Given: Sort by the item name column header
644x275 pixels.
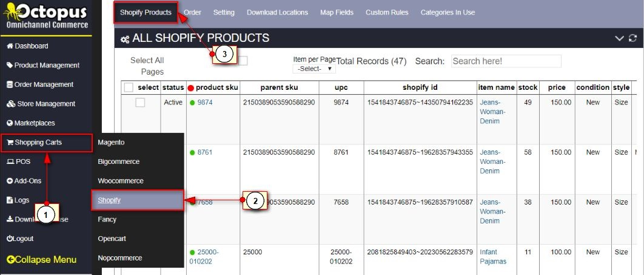Looking at the screenshot, I should tap(496, 87).
